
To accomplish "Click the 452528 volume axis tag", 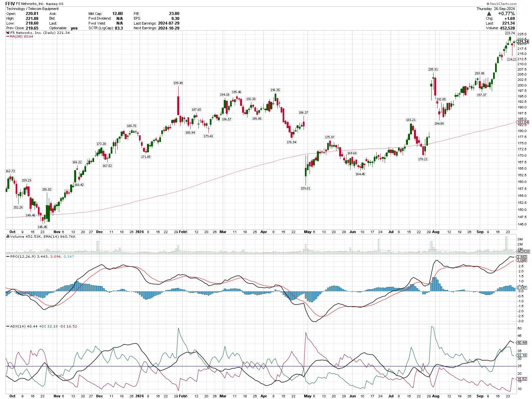I will [x=523, y=252].
